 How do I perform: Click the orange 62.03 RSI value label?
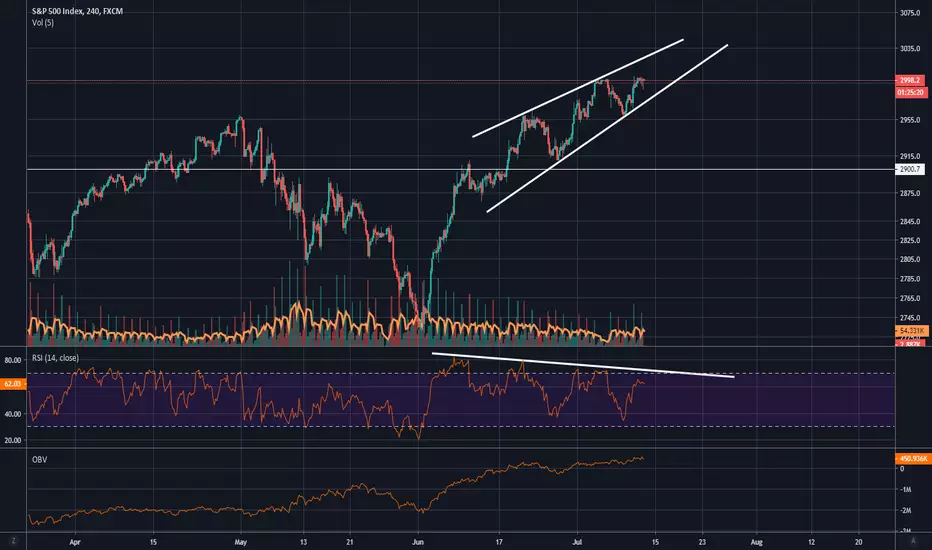pos(12,384)
